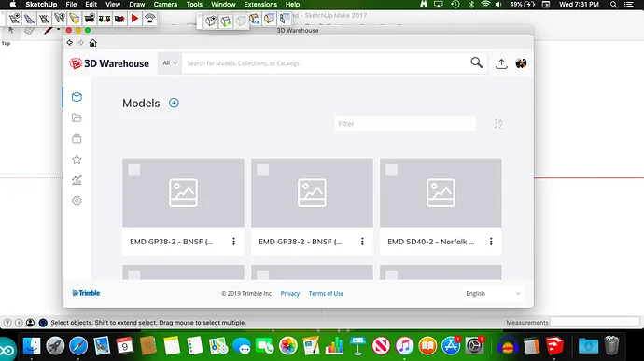
Task: Select the EMD SD40-2 - Norfolk model checkbox
Action: click(x=391, y=170)
